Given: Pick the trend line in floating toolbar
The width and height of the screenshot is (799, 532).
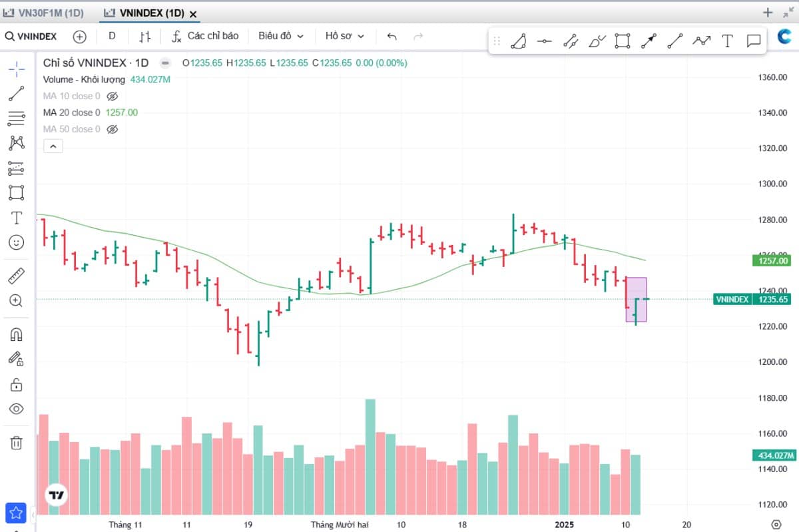Looking at the screenshot, I should 675,41.
